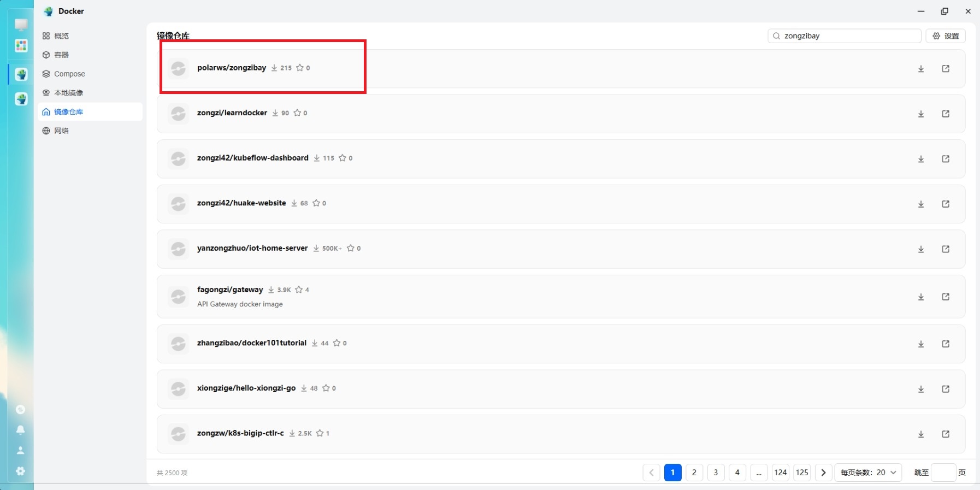Go to page 4
This screenshot has width=980, height=490.
pos(737,473)
